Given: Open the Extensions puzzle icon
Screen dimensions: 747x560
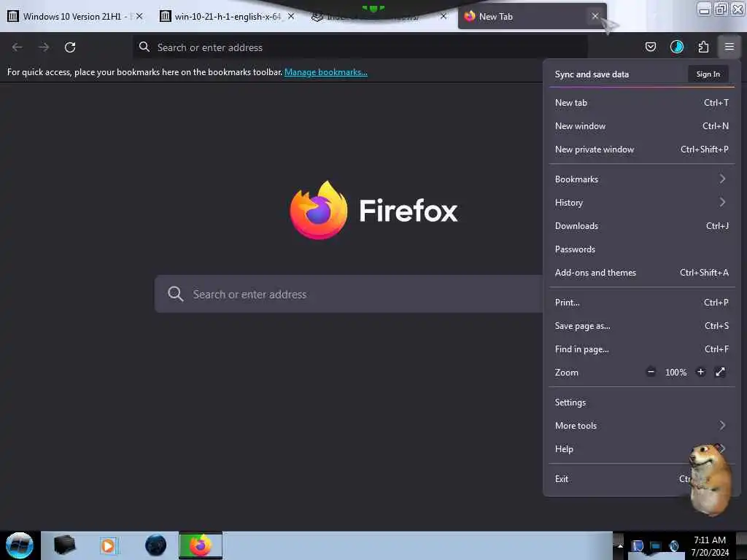Looking at the screenshot, I should 703,47.
